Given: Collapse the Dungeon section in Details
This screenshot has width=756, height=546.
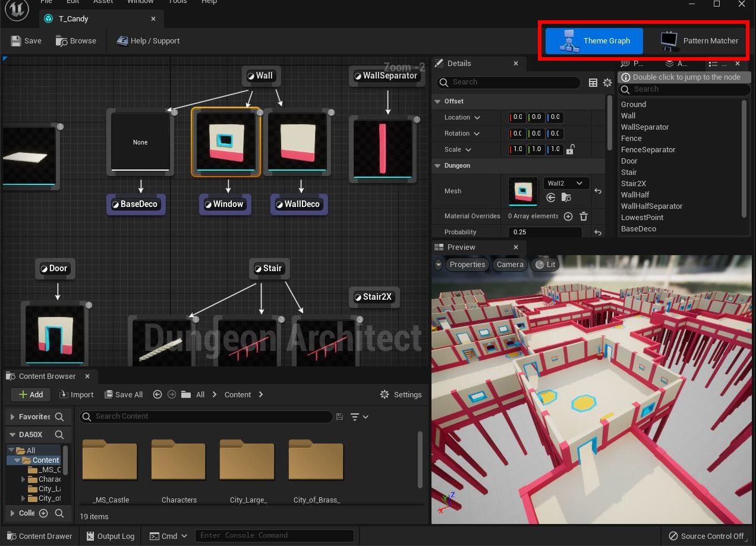Looking at the screenshot, I should [438, 166].
